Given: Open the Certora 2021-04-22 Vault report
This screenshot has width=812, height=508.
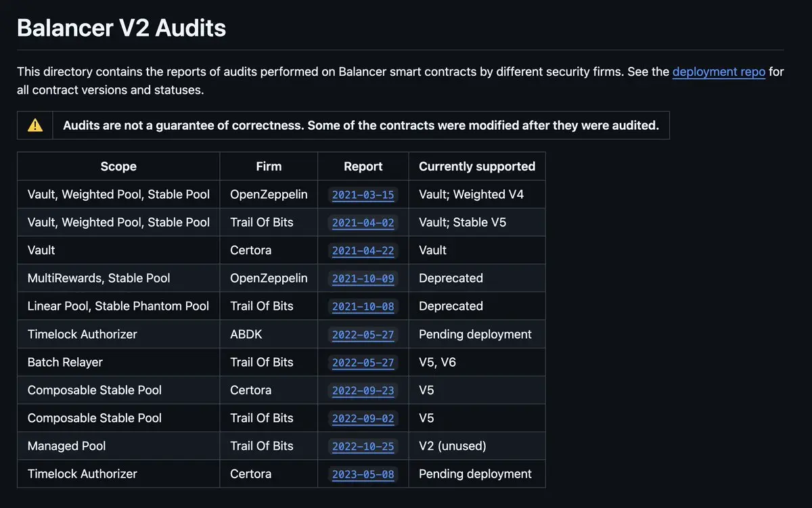Looking at the screenshot, I should pos(363,250).
